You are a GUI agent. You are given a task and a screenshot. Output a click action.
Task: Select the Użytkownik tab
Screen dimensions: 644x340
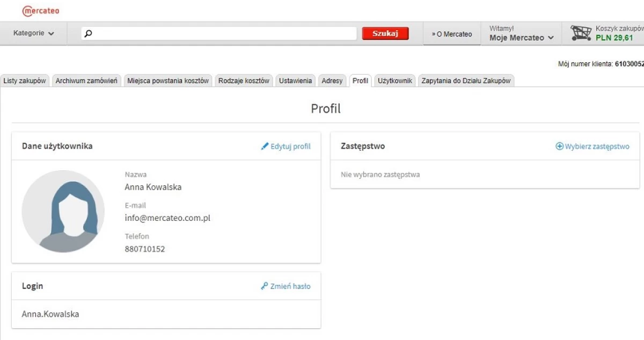click(x=394, y=81)
